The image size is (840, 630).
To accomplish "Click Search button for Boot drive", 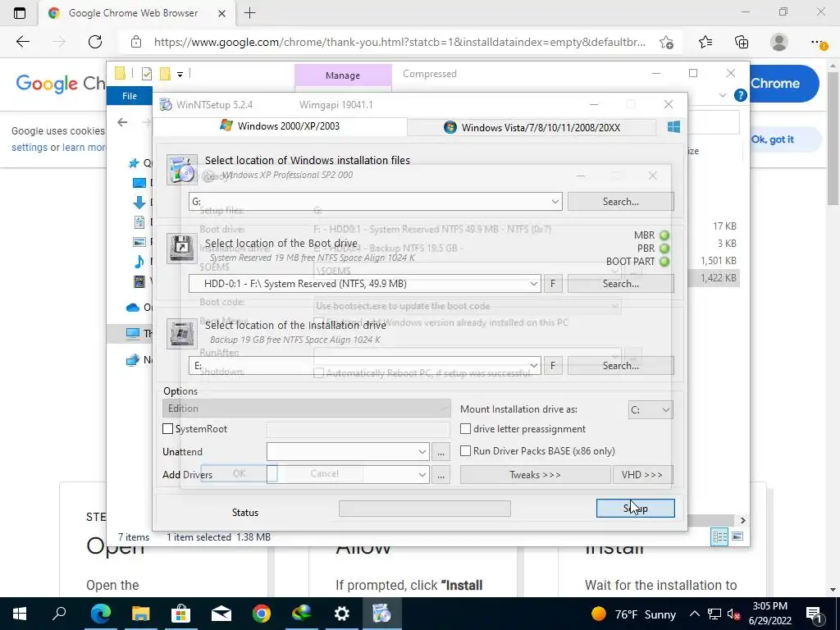I will [x=620, y=283].
